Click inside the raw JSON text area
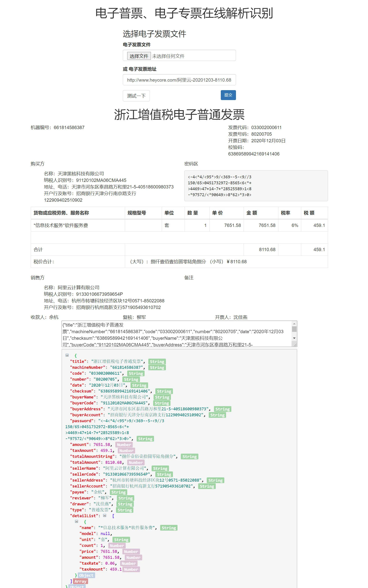 [x=176, y=334]
